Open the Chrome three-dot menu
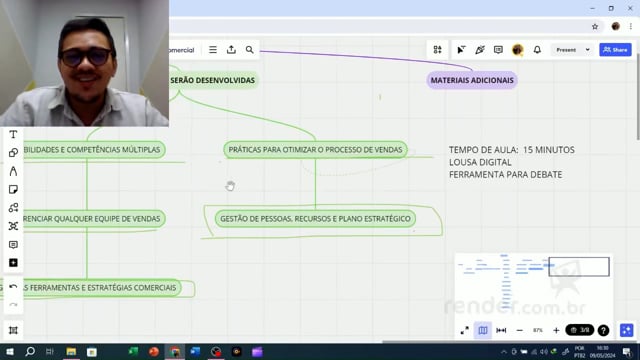The width and height of the screenshot is (640, 360). [x=631, y=27]
